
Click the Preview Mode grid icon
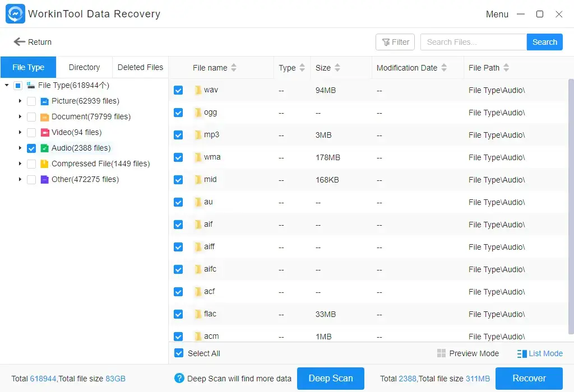[x=441, y=353]
